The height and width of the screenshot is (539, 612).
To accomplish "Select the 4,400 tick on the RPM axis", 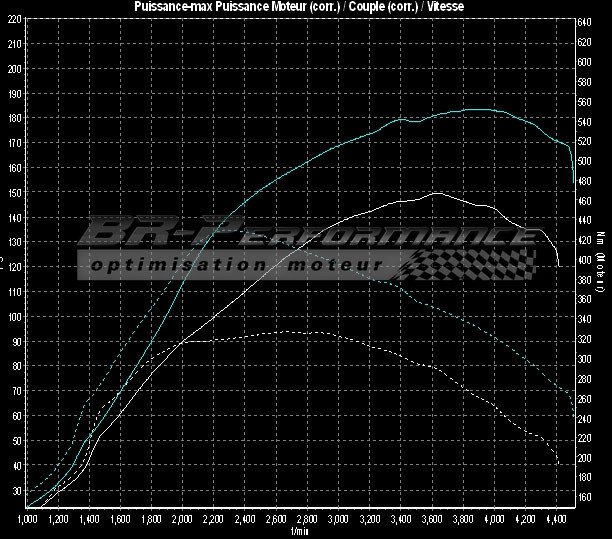I will click(555, 521).
